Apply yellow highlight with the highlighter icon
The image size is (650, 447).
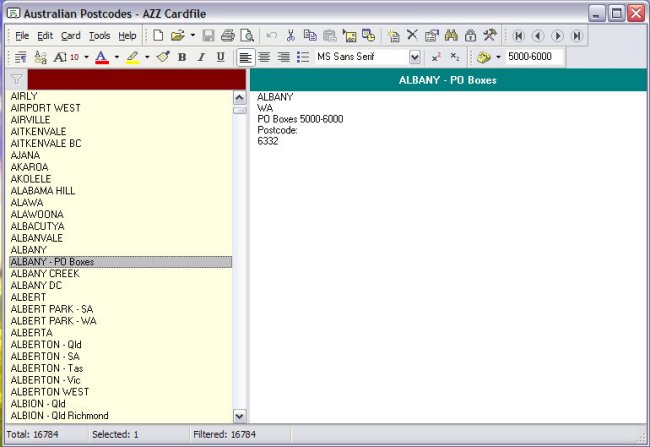pyautogui.click(x=132, y=57)
